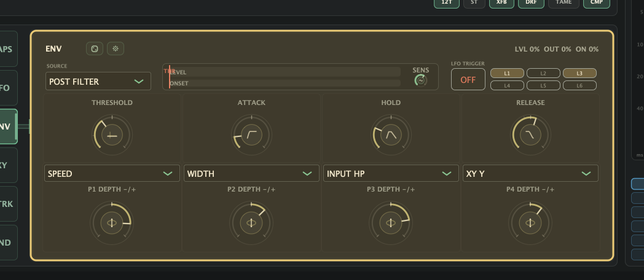Toggle LFO trigger L3
The height and width of the screenshot is (280, 644).
click(579, 73)
